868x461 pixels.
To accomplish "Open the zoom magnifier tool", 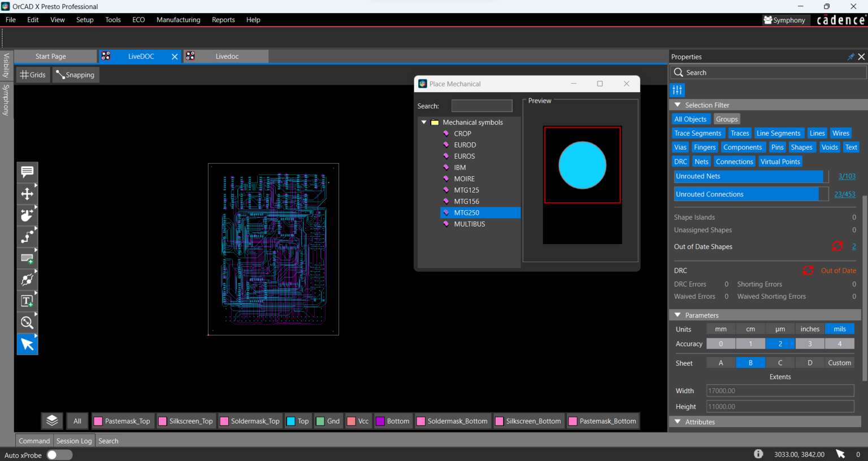I will pos(27,323).
